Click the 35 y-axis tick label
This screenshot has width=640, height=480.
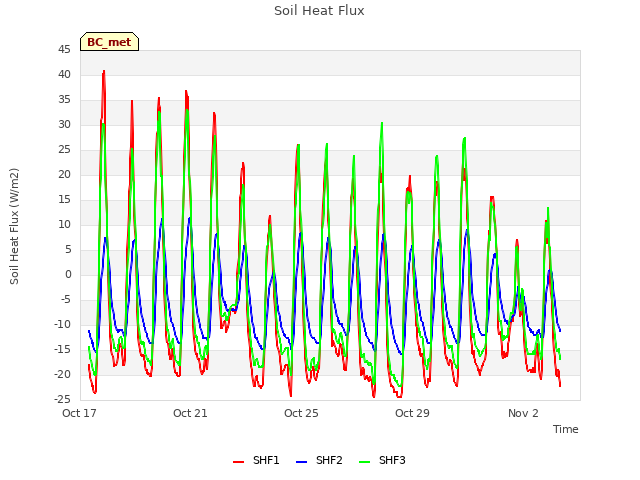pos(64,100)
